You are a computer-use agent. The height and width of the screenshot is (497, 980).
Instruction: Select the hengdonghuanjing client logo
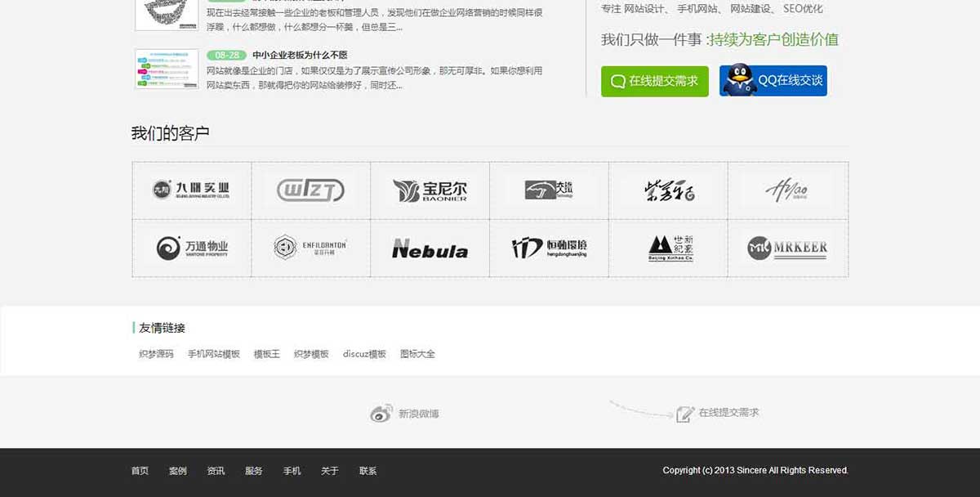coord(549,248)
